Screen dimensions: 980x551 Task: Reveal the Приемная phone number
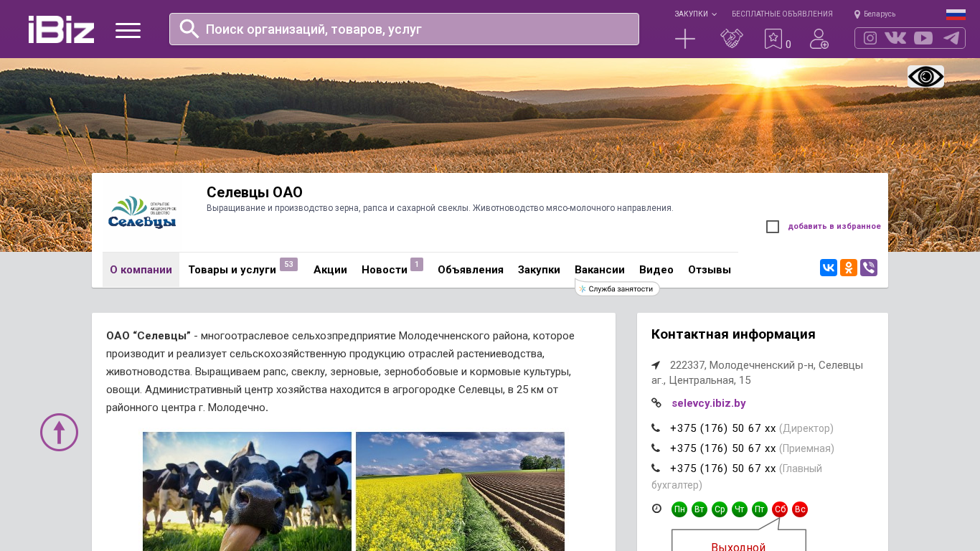point(723,448)
